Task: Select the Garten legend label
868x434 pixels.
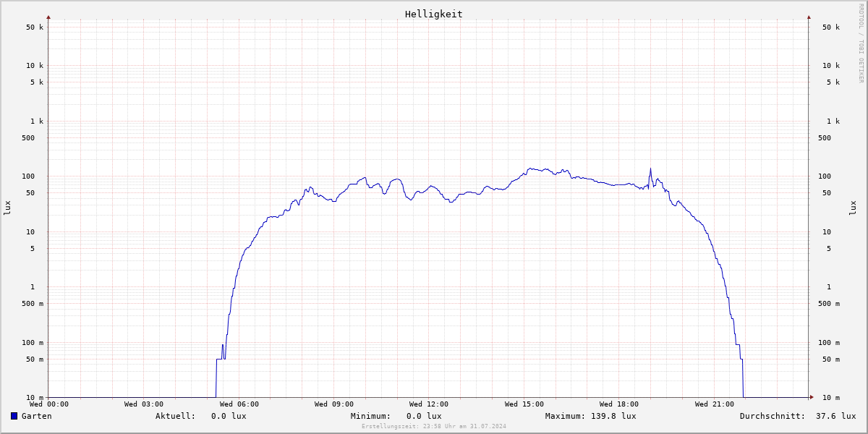Action: coord(37,416)
